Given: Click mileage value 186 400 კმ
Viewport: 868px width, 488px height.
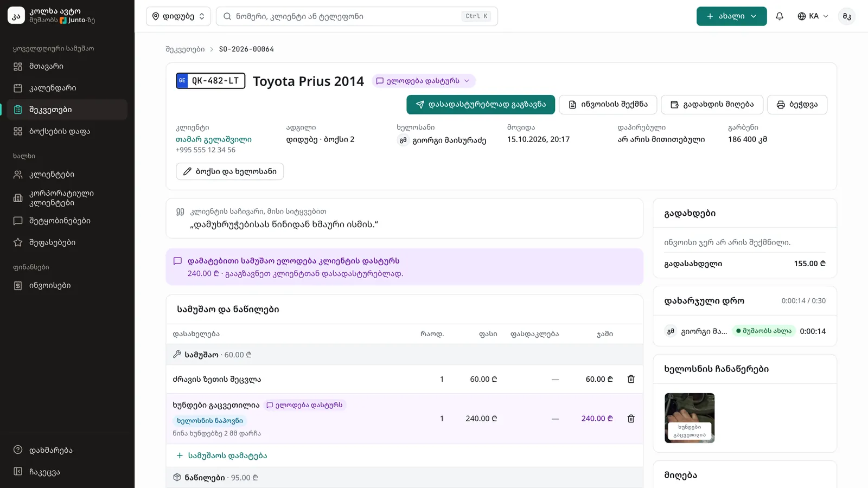Looking at the screenshot, I should pos(747,139).
